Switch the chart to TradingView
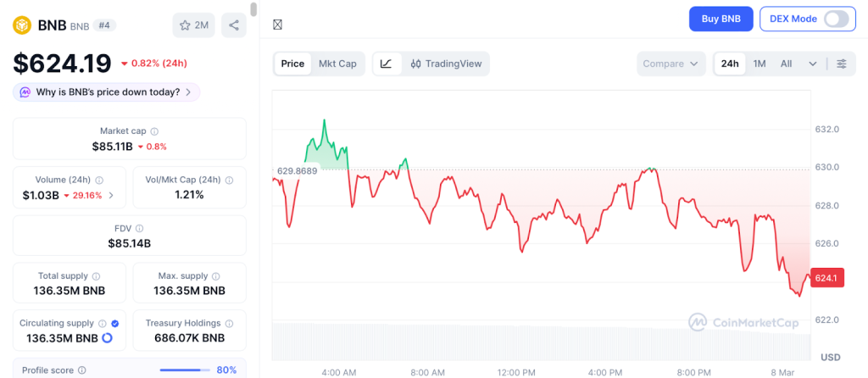Image resolution: width=868 pixels, height=378 pixels. [445, 64]
